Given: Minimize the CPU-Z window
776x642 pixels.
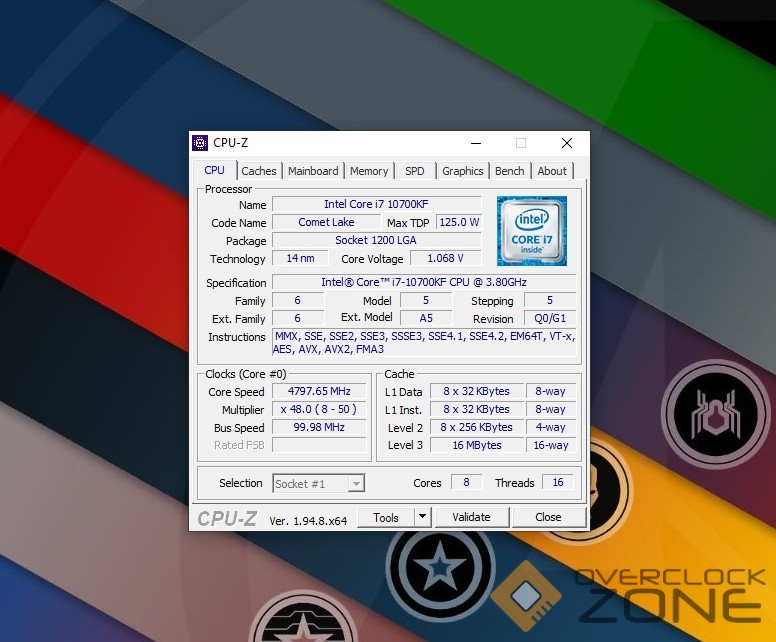Looking at the screenshot, I should tap(475, 143).
